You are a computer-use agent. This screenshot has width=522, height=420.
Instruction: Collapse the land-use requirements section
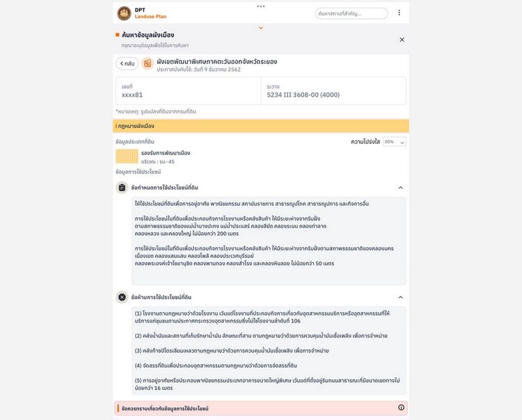pos(400,188)
